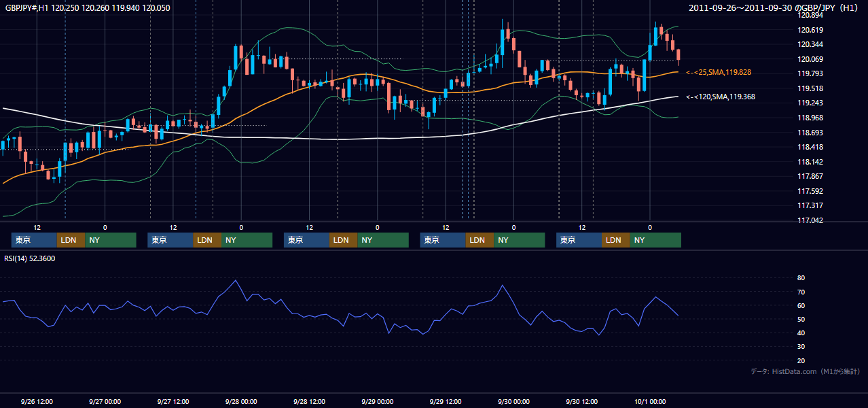Click the 120.894 price axis label
The width and height of the screenshot is (868, 408).
point(810,15)
